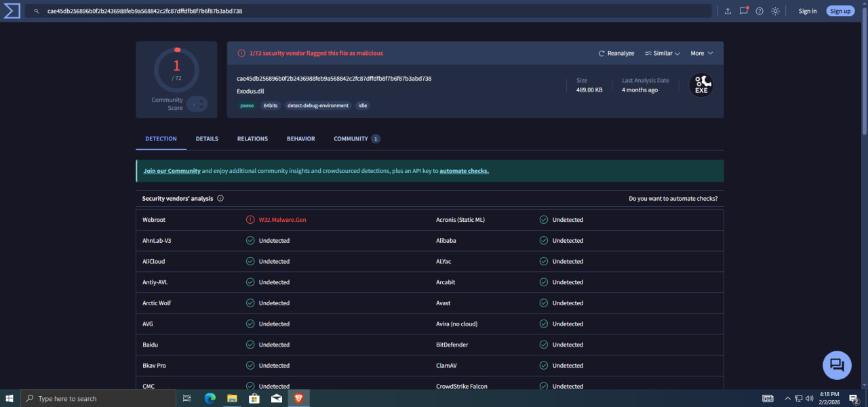Open the Behavior tab

[x=301, y=139]
